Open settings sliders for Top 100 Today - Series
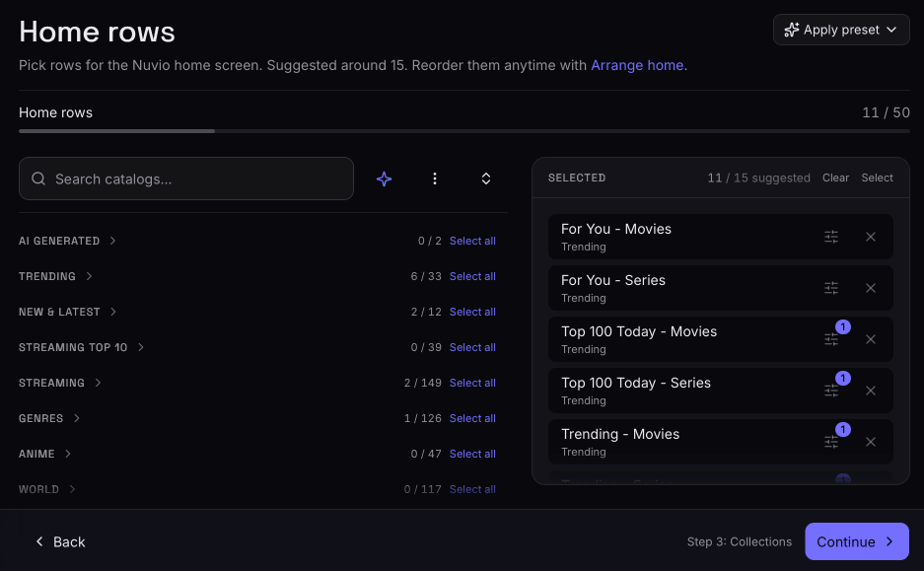The image size is (924, 571). tap(831, 391)
